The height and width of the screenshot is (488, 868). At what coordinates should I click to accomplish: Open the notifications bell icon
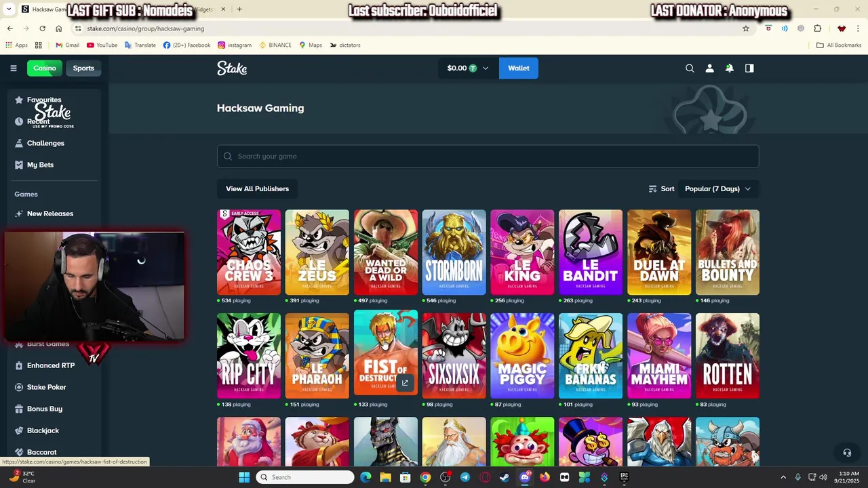point(729,68)
